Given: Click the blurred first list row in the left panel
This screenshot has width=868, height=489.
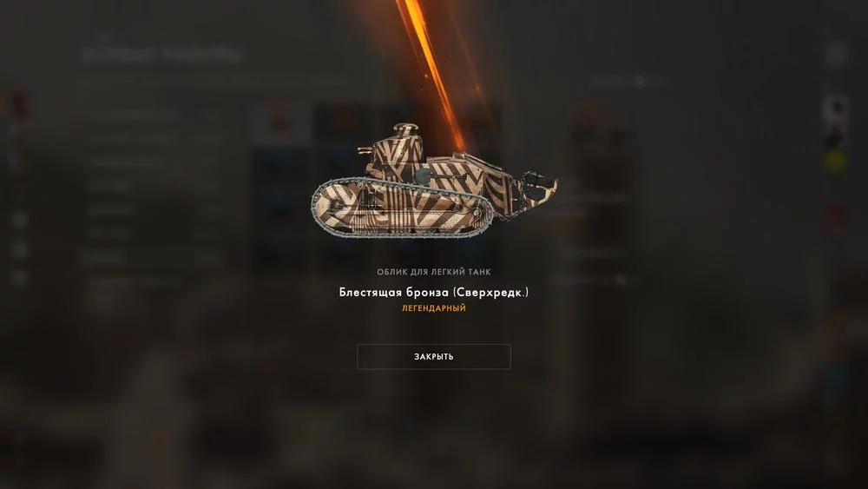Looking at the screenshot, I should pyautogui.click(x=133, y=115).
